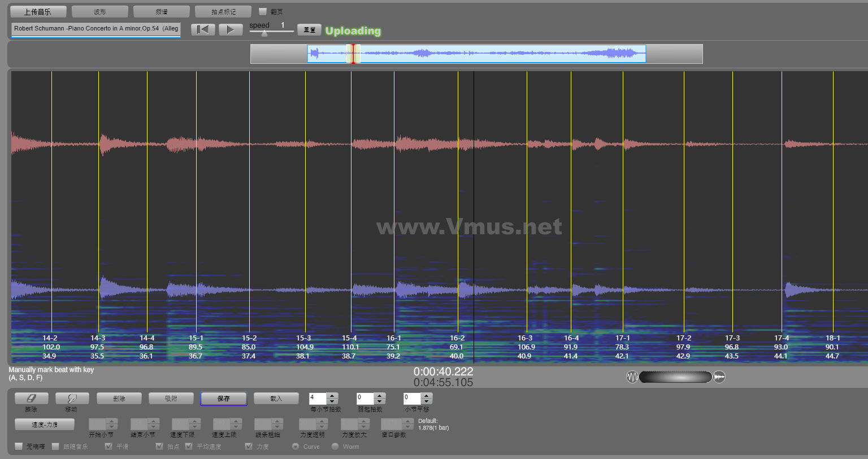Open the 拍点标记 beat marking tab

click(x=223, y=11)
